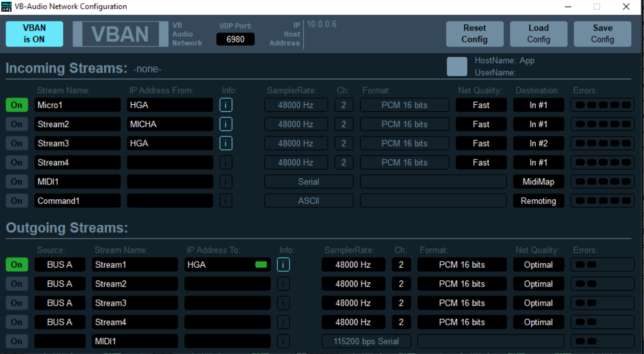Click the VBAN logo

point(120,34)
